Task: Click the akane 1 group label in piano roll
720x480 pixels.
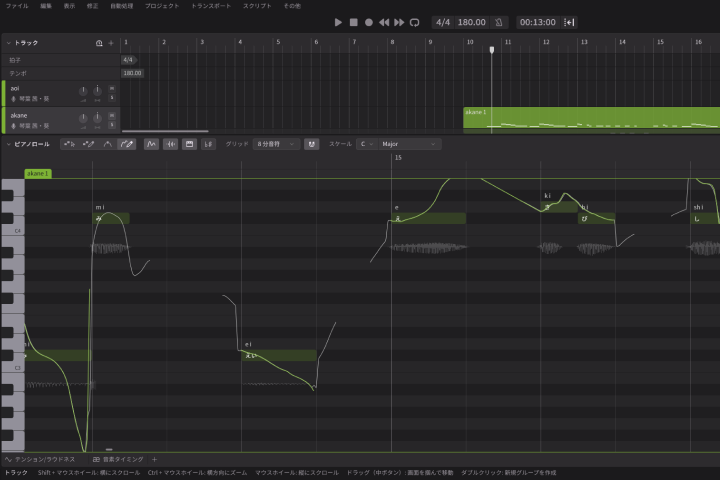Action: pyautogui.click(x=38, y=174)
